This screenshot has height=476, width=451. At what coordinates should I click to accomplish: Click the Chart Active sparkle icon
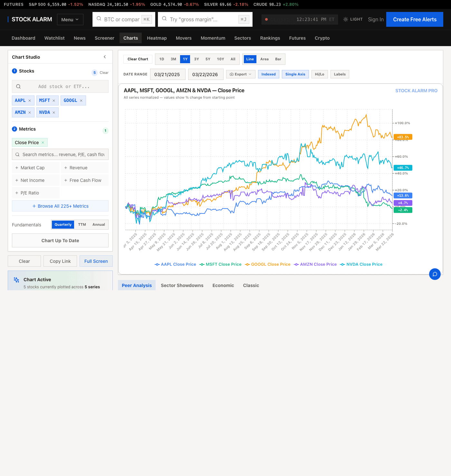(x=16, y=280)
